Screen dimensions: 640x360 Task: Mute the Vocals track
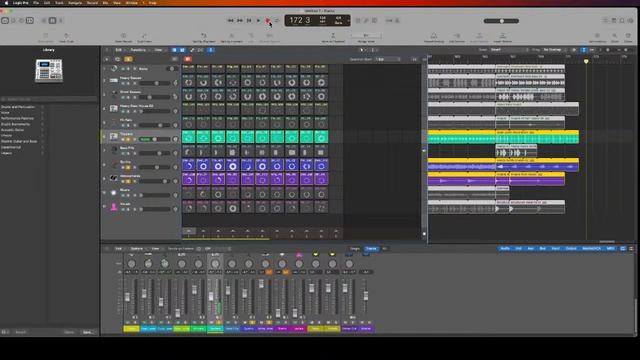click(123, 209)
